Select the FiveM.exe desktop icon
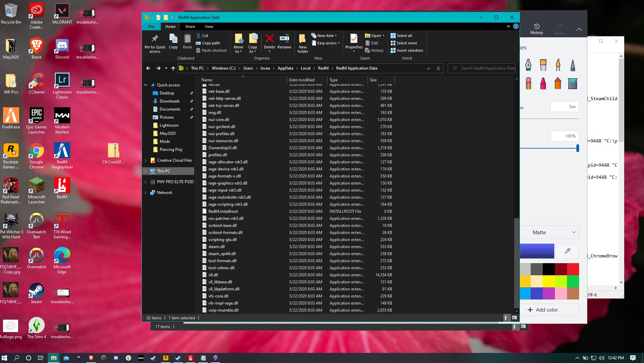 click(11, 119)
